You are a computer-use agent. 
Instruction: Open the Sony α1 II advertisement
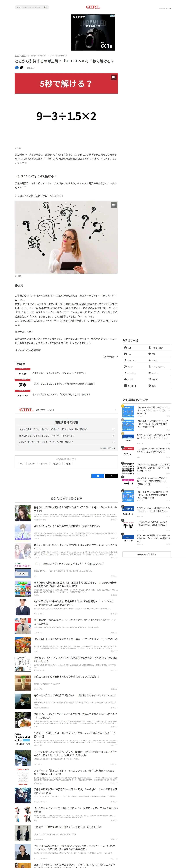point(93,32)
